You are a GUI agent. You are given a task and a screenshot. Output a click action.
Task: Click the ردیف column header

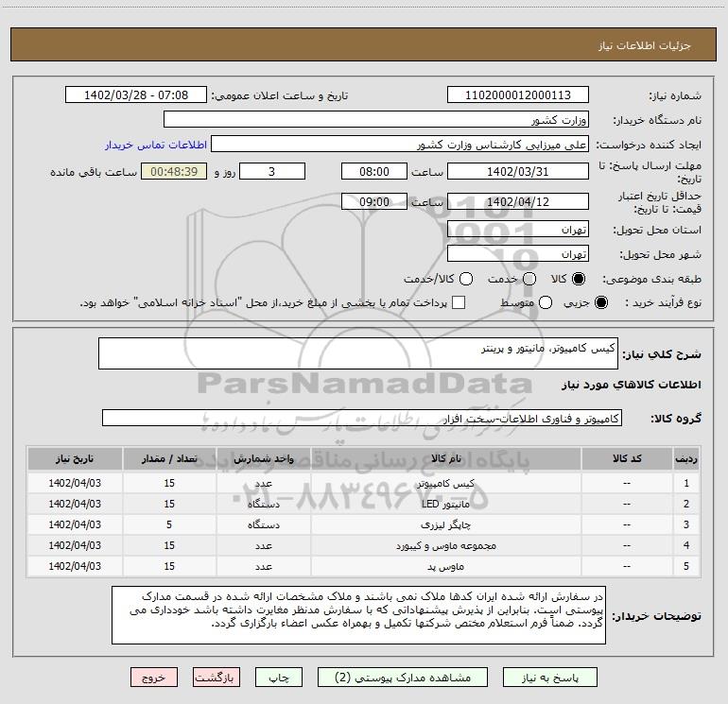coord(686,458)
